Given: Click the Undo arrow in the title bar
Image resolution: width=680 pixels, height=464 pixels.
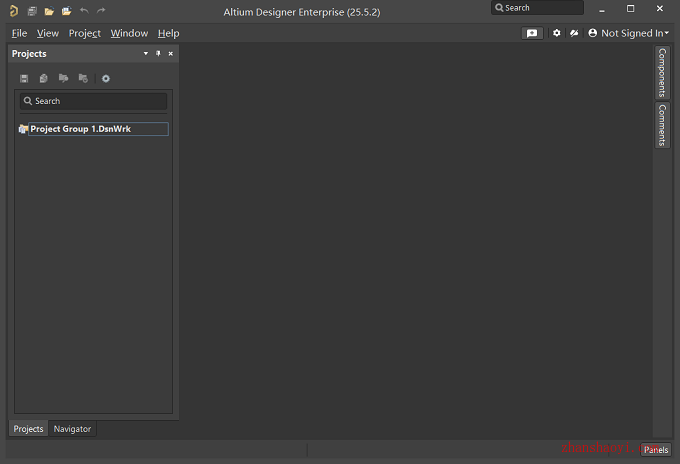Looking at the screenshot, I should [84, 10].
